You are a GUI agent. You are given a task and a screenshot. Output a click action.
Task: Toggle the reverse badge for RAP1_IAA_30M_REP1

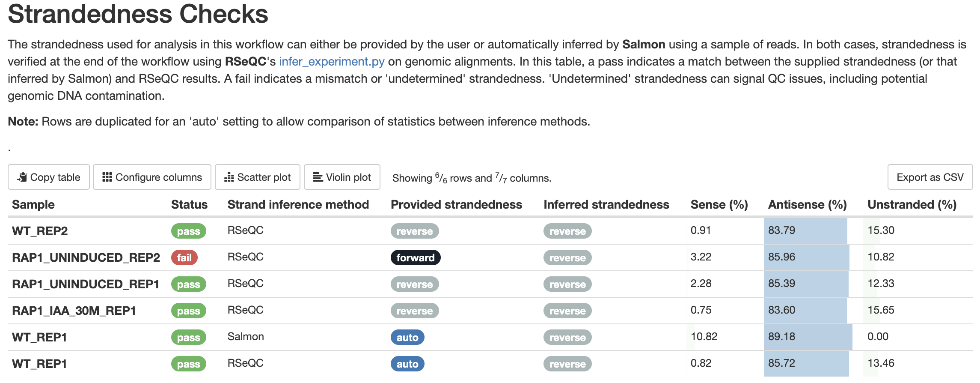(x=414, y=311)
